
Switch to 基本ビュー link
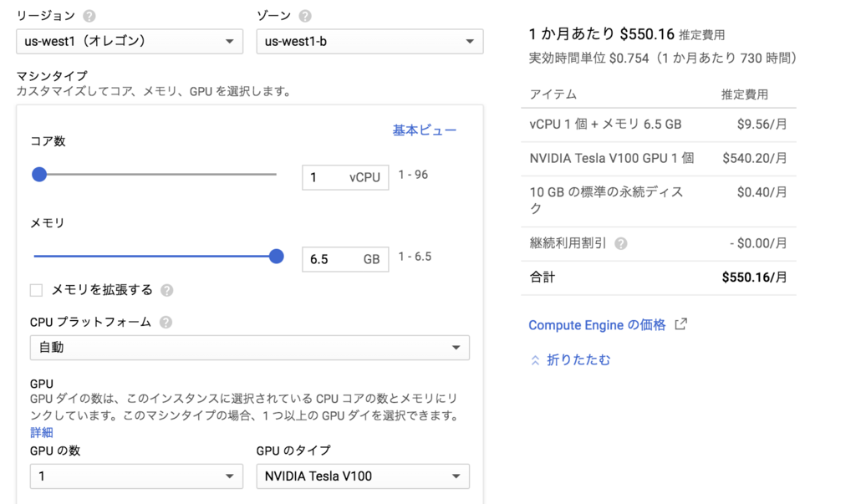424,130
